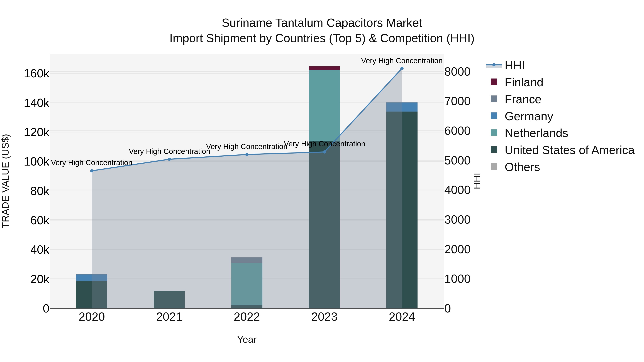Click the United States bar segment for 2024
The image size is (644, 362).
(x=402, y=210)
